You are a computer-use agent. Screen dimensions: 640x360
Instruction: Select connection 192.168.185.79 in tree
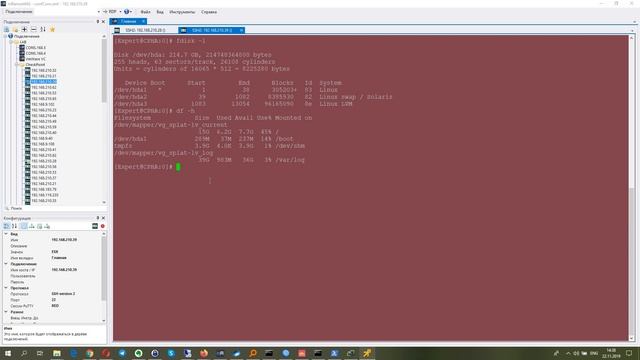click(x=44, y=189)
